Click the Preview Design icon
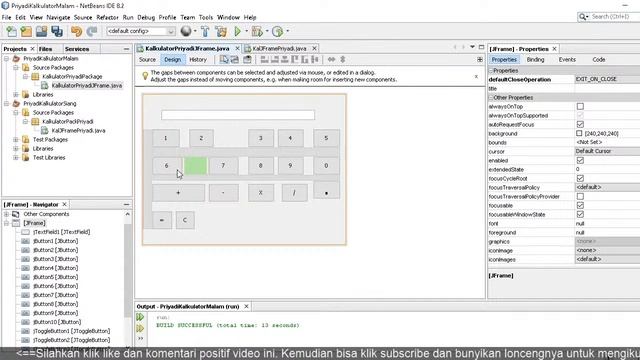The image size is (640, 360). (247, 60)
